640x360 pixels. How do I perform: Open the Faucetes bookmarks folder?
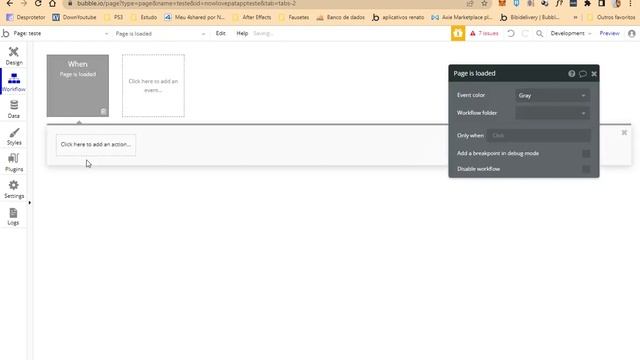click(294, 18)
